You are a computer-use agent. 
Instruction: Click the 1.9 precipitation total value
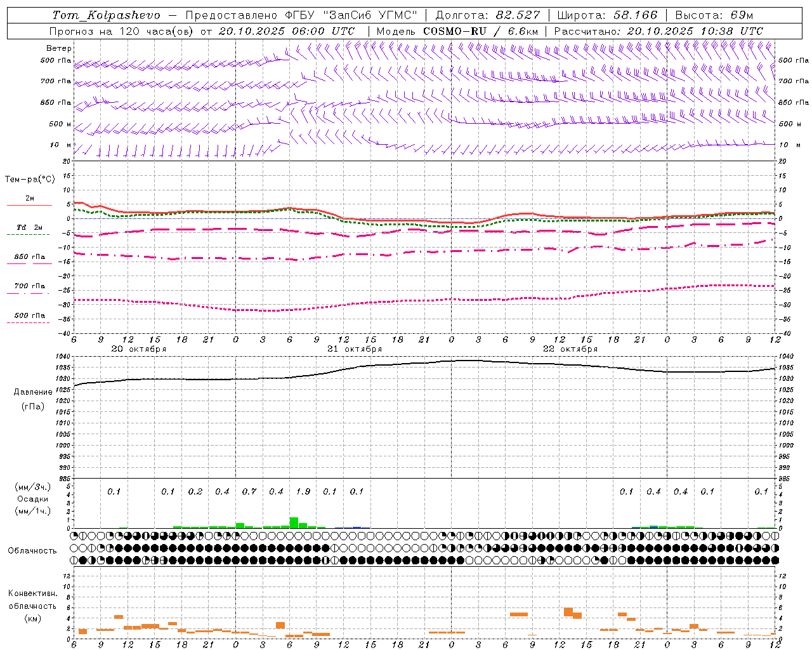coord(303,491)
